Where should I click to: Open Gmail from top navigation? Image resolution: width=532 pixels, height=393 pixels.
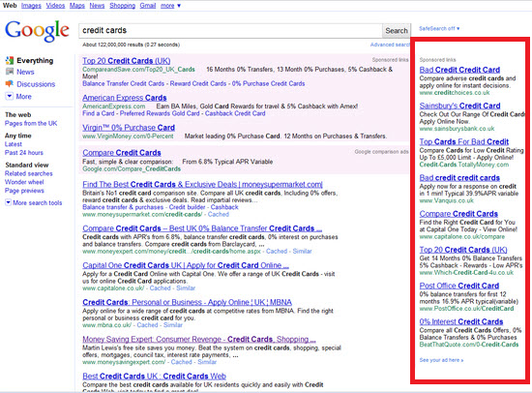[148, 6]
